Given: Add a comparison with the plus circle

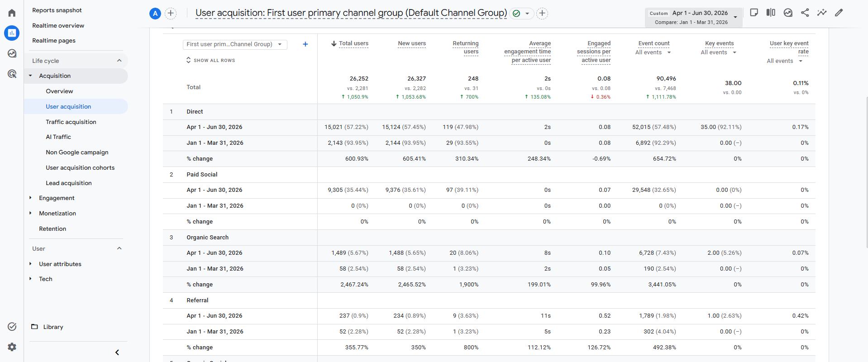Looking at the screenshot, I should pyautogui.click(x=171, y=14).
